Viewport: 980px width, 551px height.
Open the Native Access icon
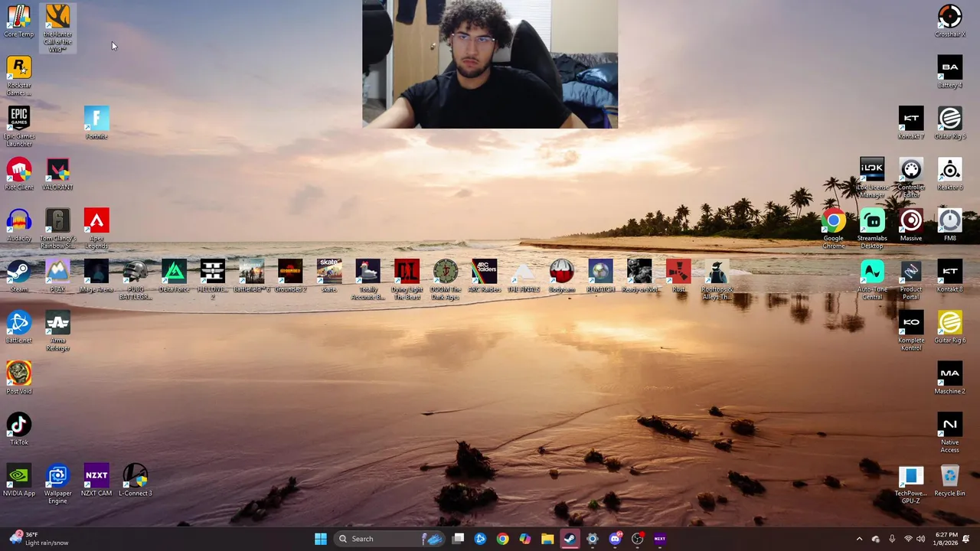pyautogui.click(x=949, y=433)
